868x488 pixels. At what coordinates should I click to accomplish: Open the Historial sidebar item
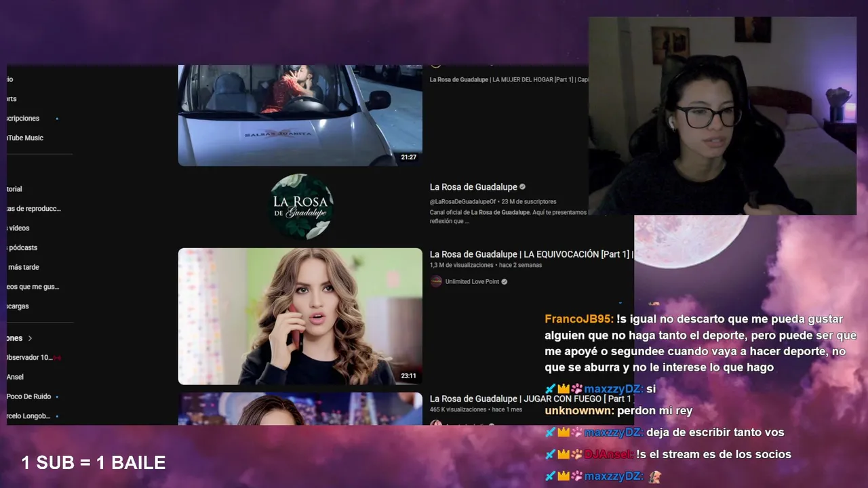[x=15, y=189]
